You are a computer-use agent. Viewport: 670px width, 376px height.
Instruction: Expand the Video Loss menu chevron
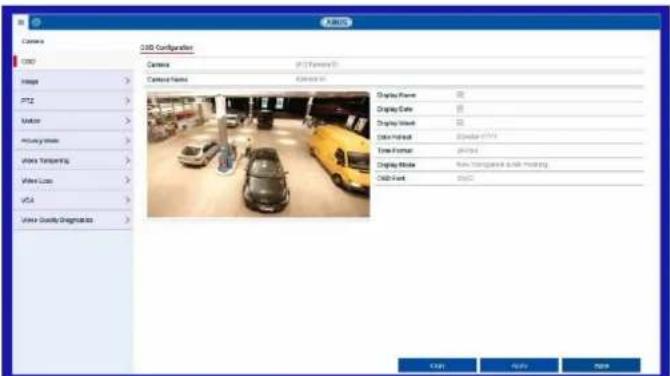point(127,180)
